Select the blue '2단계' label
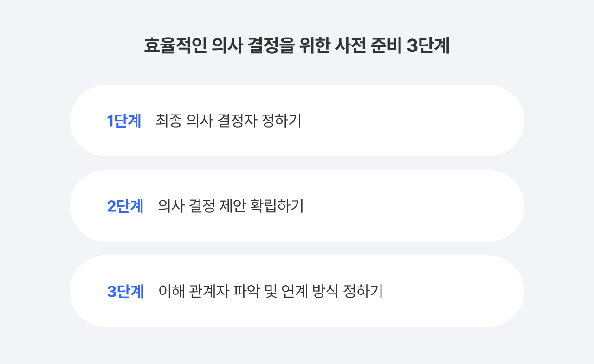This screenshot has width=594, height=364. point(125,206)
